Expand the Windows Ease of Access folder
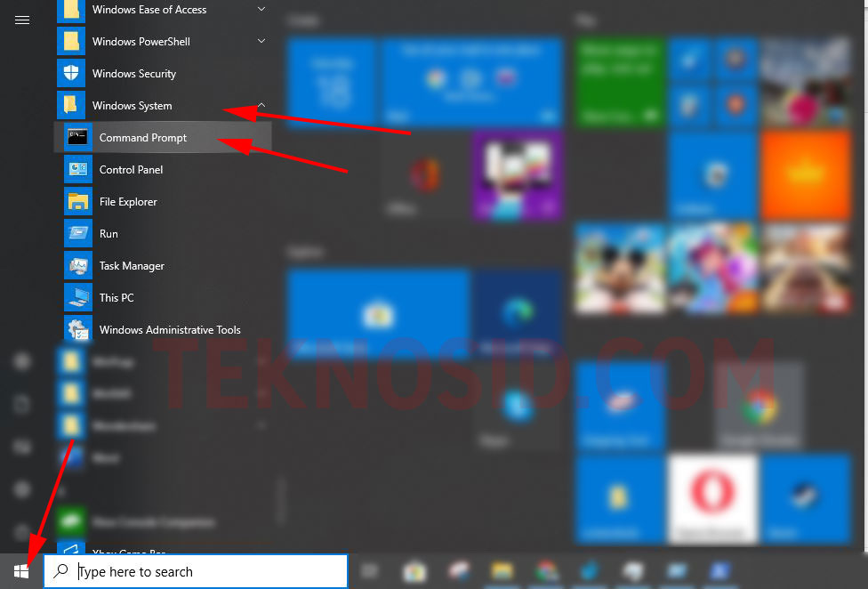 point(164,10)
